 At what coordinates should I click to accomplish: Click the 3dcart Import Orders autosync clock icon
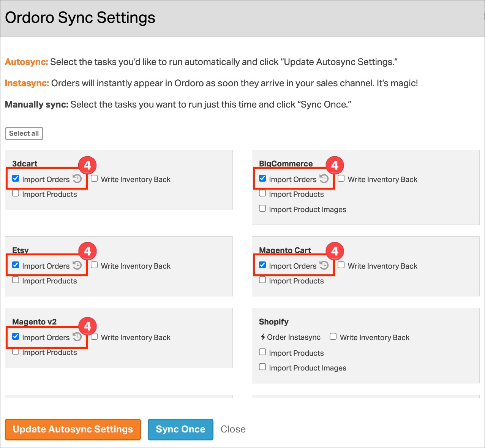tap(77, 179)
